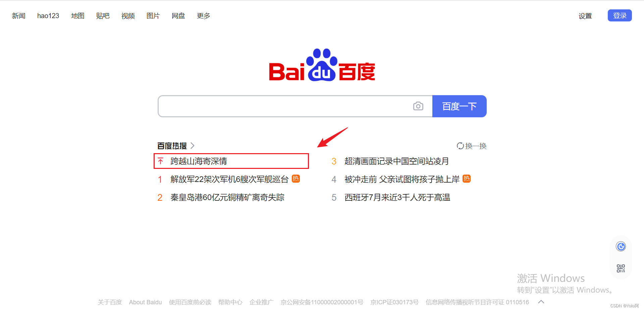Click the 热 badge after 抛上岸 headline
Image resolution: width=644 pixels, height=311 pixels.
coord(467,179)
